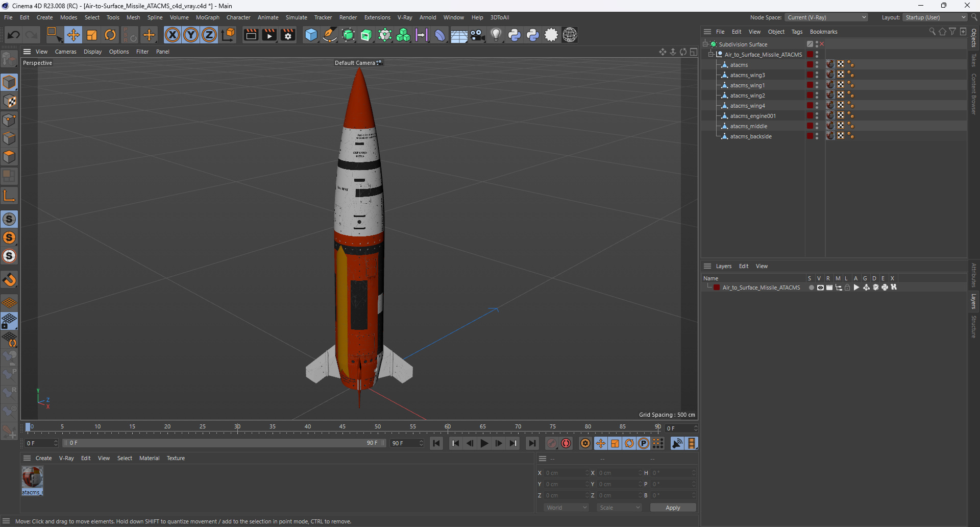Open Layers panel hamburger menu

(x=707, y=266)
